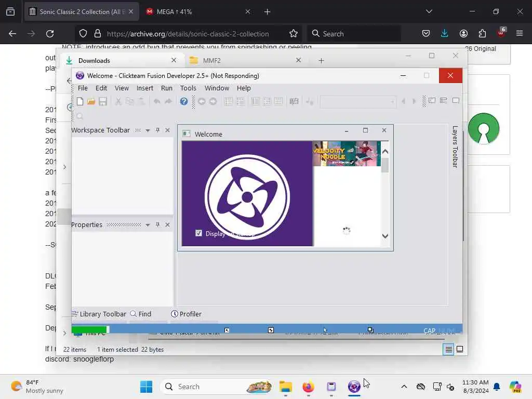This screenshot has height=399, width=532.
Task: Click the Redo arrow icon
Action: pyautogui.click(x=168, y=101)
